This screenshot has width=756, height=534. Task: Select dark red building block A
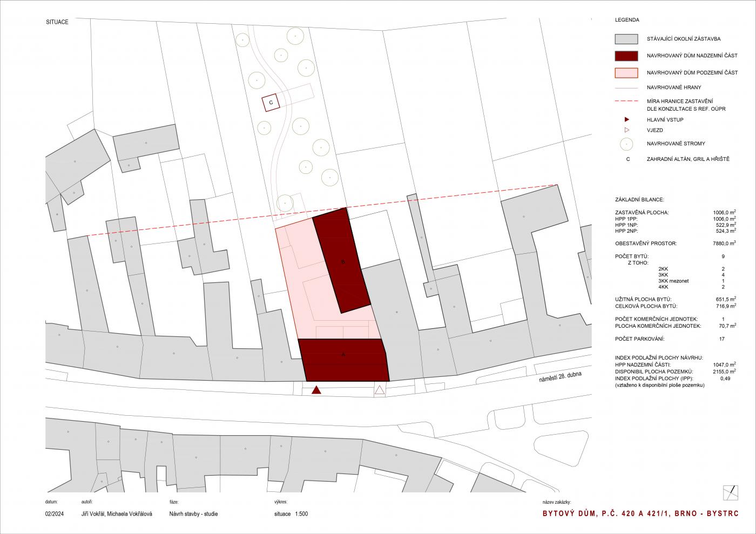click(x=344, y=360)
